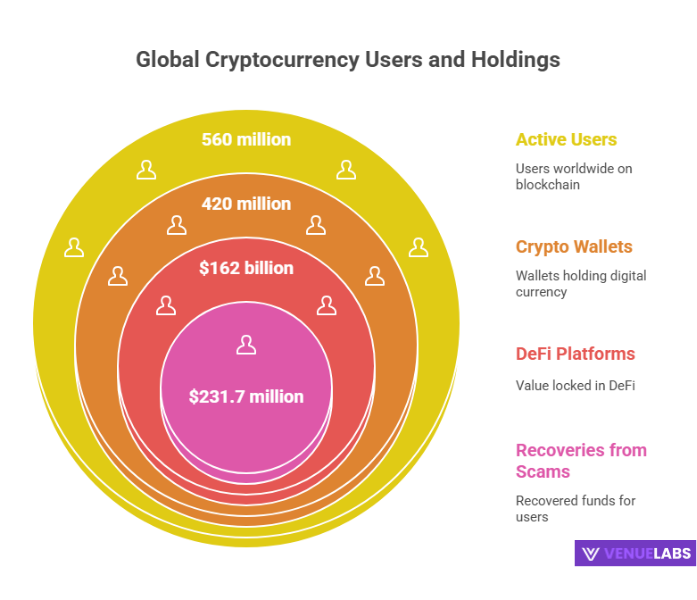Image resolution: width=697 pixels, height=600 pixels.
Task: Click the person icon inside the pink circle
Action: pos(246,346)
